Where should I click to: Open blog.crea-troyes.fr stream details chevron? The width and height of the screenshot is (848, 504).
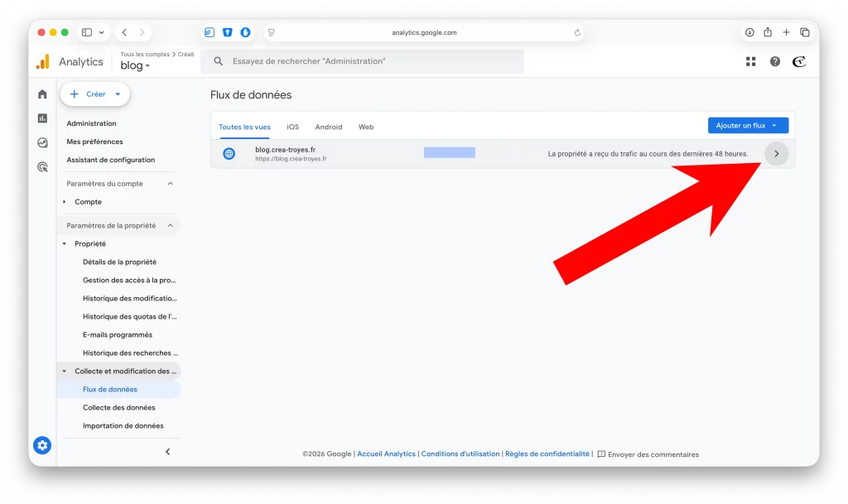click(776, 154)
